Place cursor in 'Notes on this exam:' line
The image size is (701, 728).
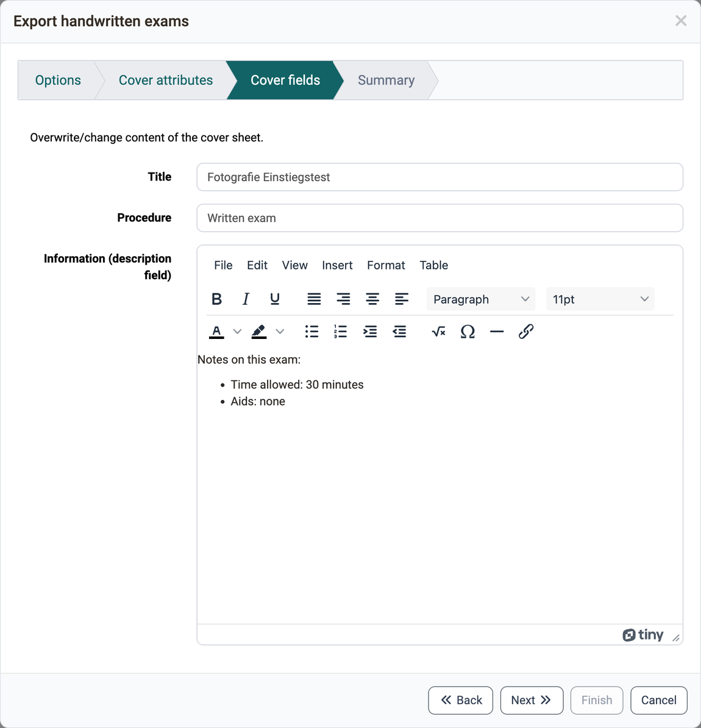pos(249,360)
